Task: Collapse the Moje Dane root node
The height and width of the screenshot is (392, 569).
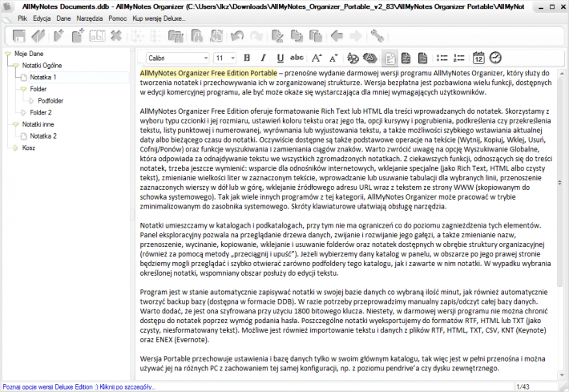Action: [8, 54]
